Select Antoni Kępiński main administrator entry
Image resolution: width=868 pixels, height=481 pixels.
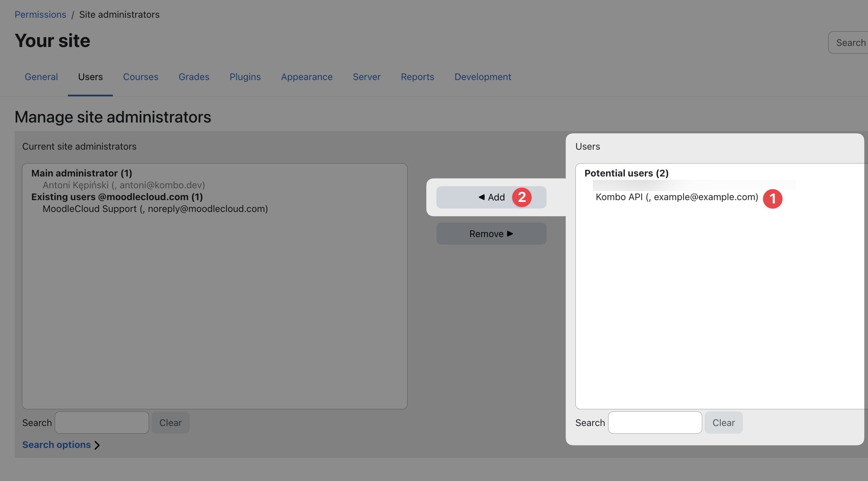124,185
